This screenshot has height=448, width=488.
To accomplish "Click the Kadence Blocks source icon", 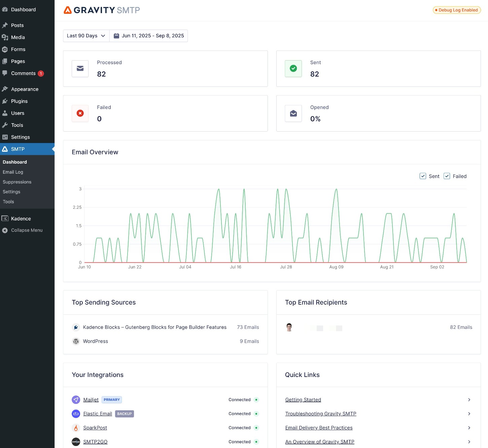I will [x=76, y=327].
